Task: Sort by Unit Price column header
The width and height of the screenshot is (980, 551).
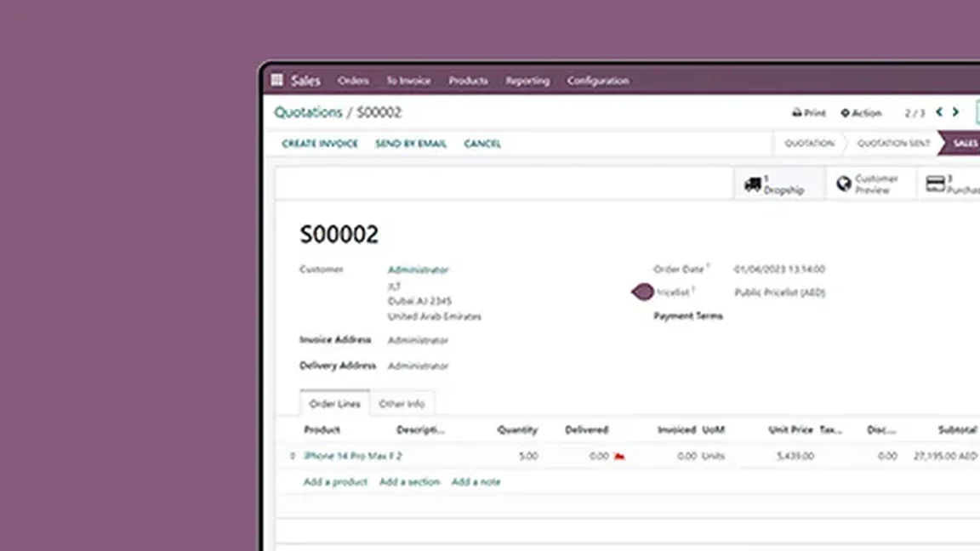Action: tap(790, 429)
